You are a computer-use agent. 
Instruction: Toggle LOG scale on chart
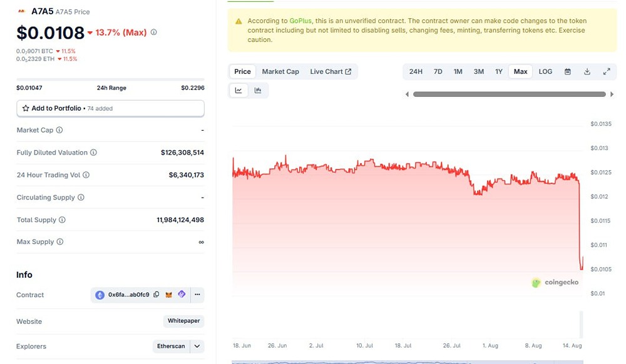click(545, 71)
